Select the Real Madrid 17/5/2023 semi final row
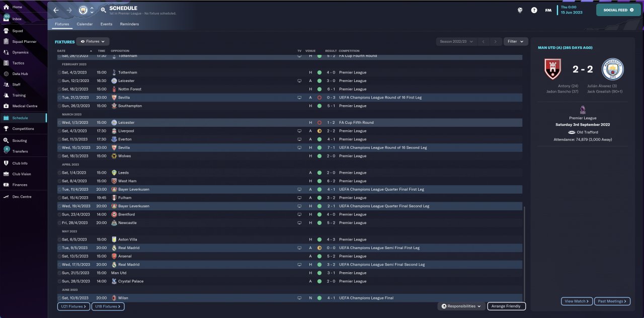The width and height of the screenshot is (644, 318). [289, 264]
